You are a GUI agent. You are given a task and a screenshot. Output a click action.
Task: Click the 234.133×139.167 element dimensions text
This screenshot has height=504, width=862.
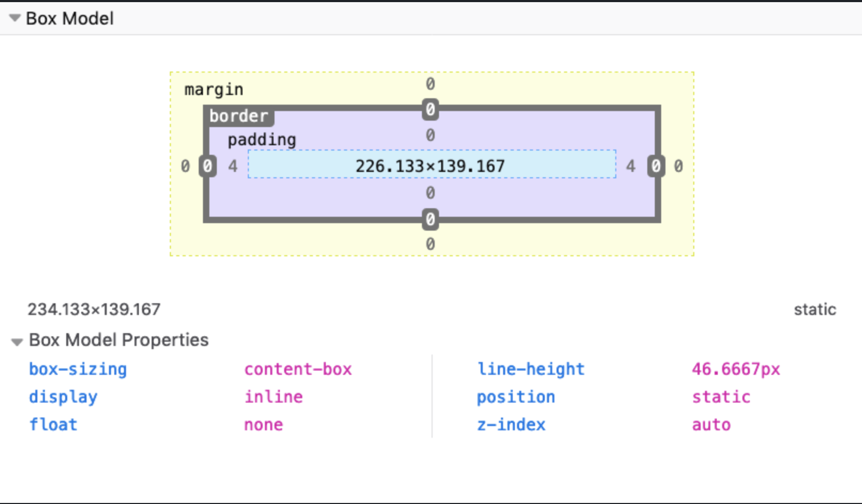(94, 309)
